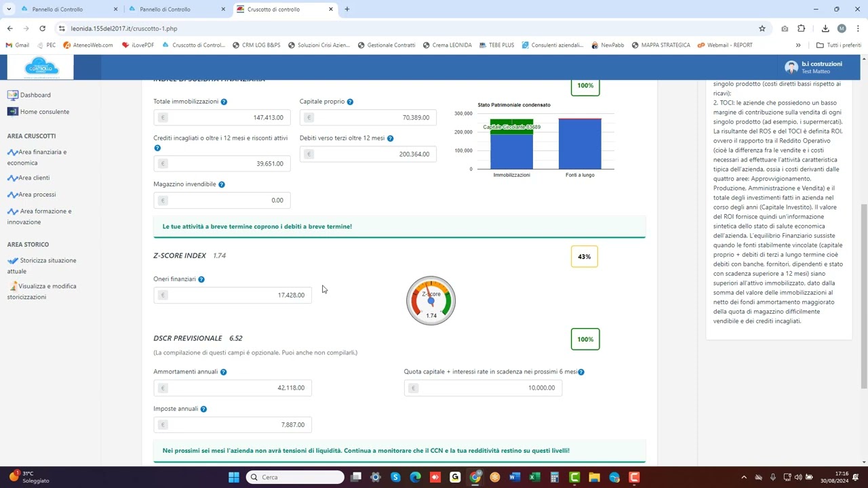The height and width of the screenshot is (488, 868).
Task: Open Excel from the Windows taskbar
Action: pos(534,477)
